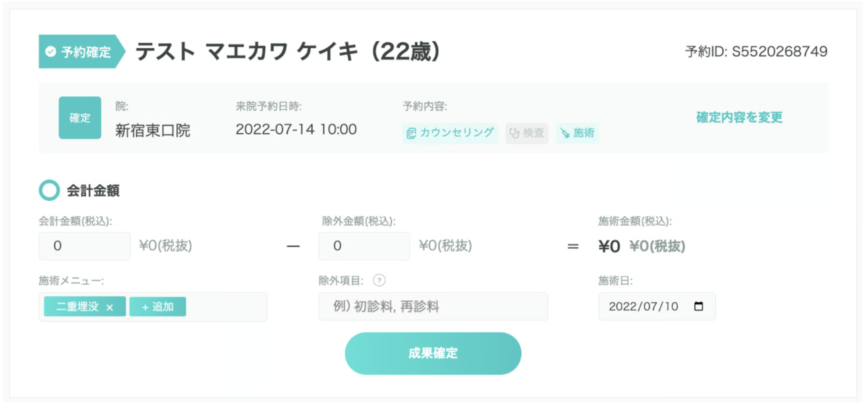The image size is (868, 411).
Task: Focus the 除外金額(税込) amount field
Action: 364,246
